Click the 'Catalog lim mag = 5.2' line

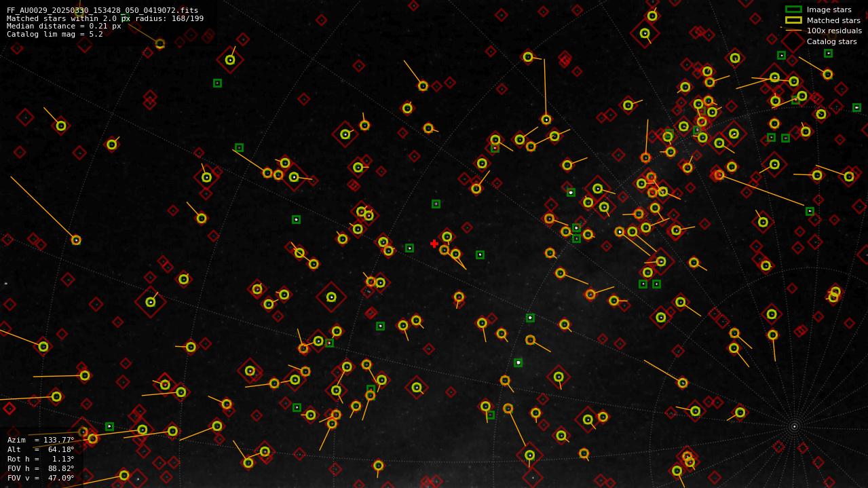coord(55,34)
